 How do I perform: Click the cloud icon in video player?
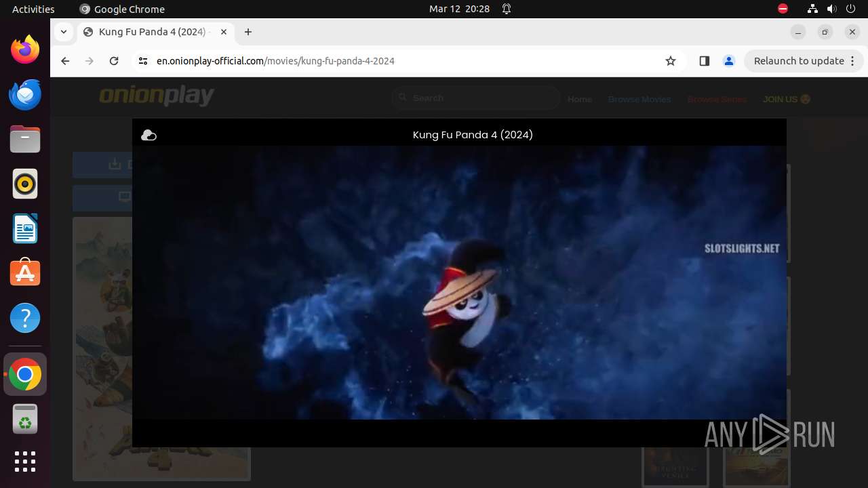coord(149,136)
